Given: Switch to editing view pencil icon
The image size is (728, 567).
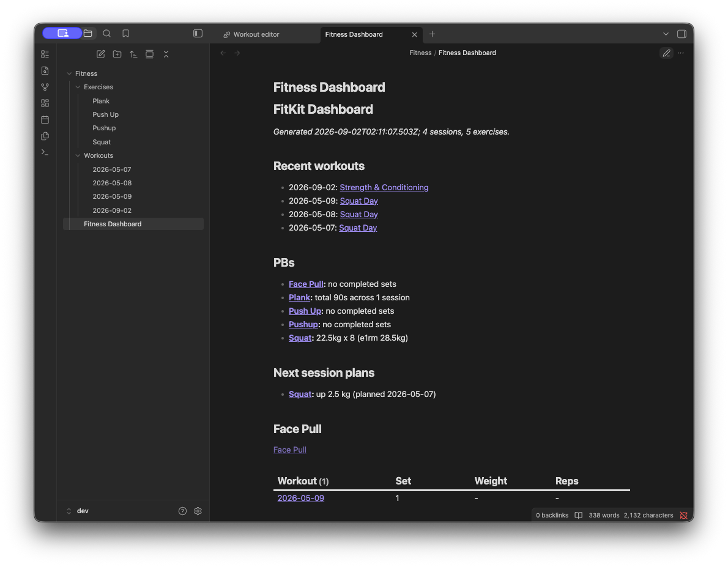Looking at the screenshot, I should 666,53.
